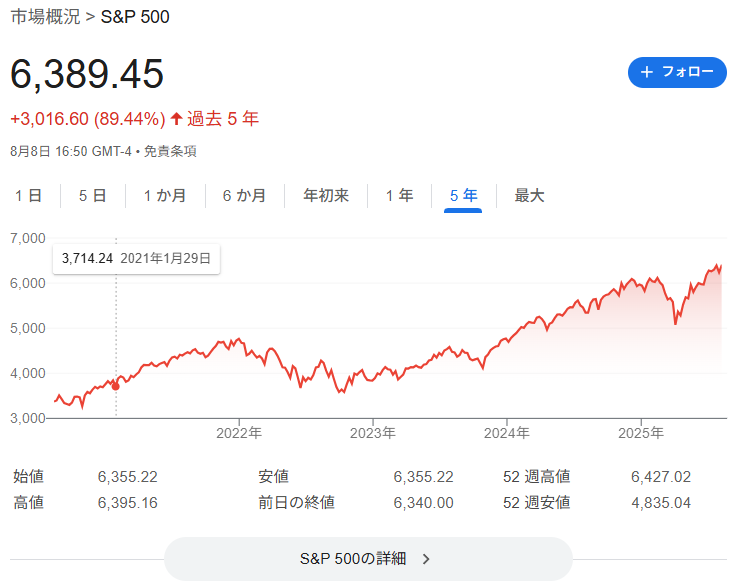Image resolution: width=745 pixels, height=587 pixels.
Task: Click the 2024年 axis label
Action: (x=507, y=433)
